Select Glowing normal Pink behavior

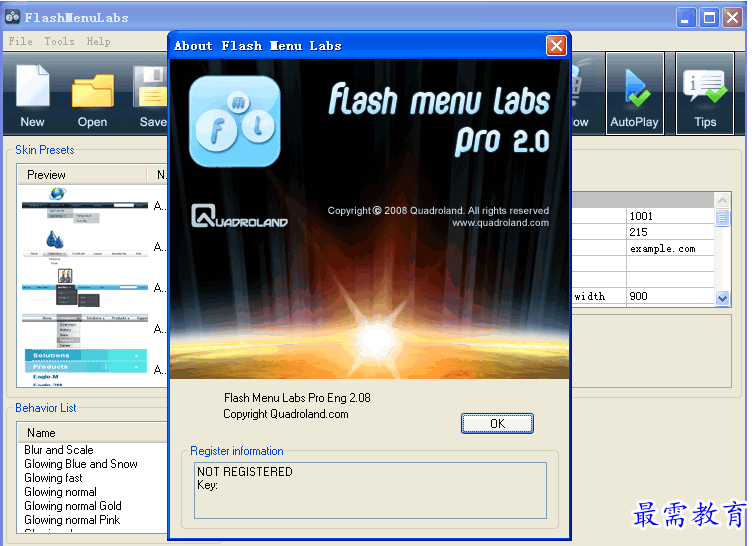[x=72, y=520]
